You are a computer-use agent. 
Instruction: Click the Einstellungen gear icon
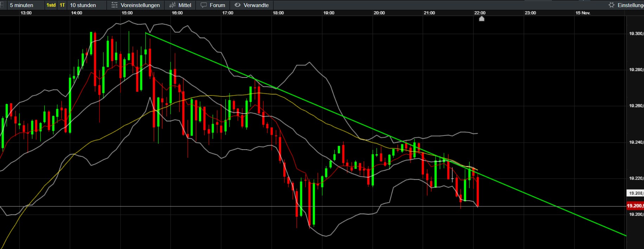[612, 5]
